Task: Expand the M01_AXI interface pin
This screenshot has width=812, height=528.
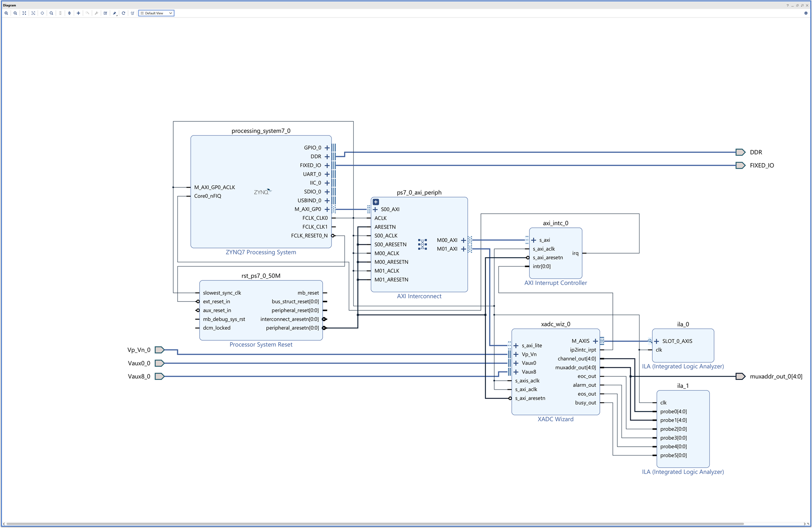Action: pyautogui.click(x=463, y=249)
